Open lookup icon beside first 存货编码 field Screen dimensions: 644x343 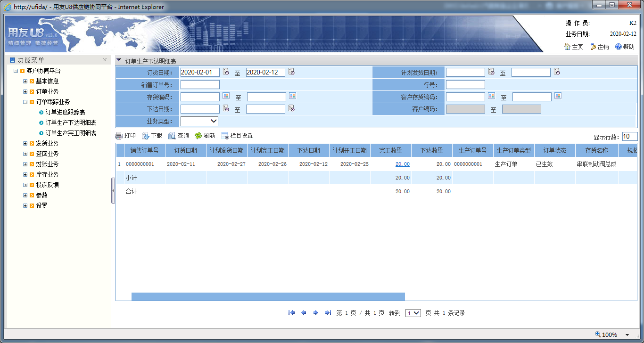click(226, 96)
